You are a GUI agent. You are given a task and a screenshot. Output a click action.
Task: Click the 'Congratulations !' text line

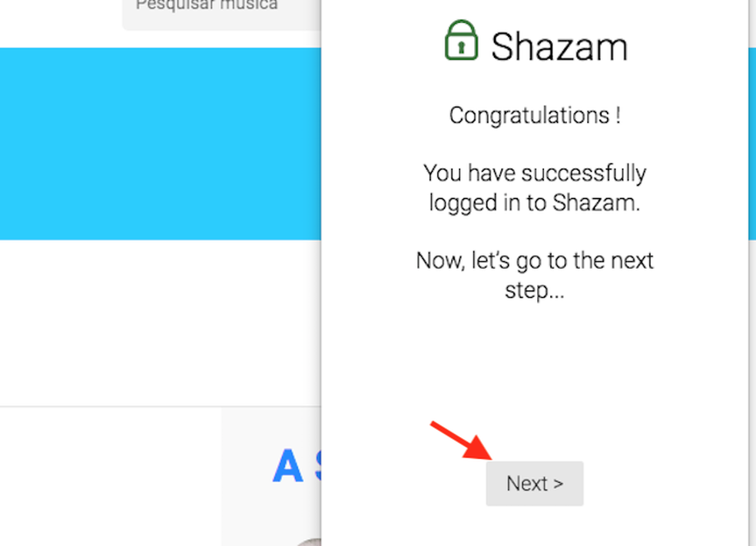point(535,115)
